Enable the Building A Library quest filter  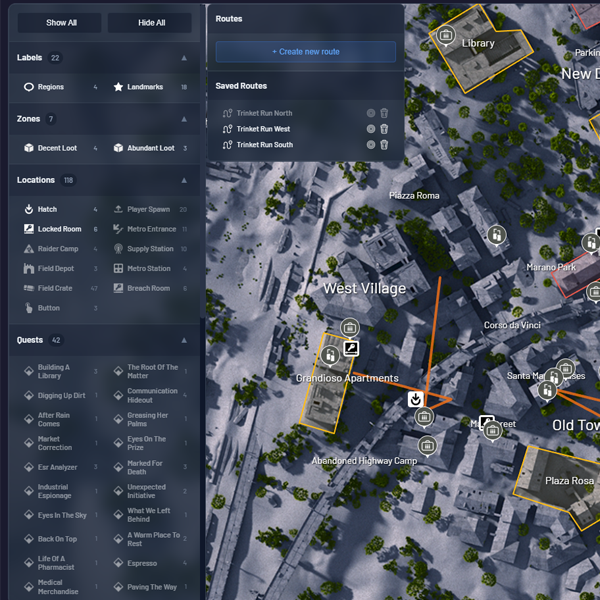[x=60, y=371]
